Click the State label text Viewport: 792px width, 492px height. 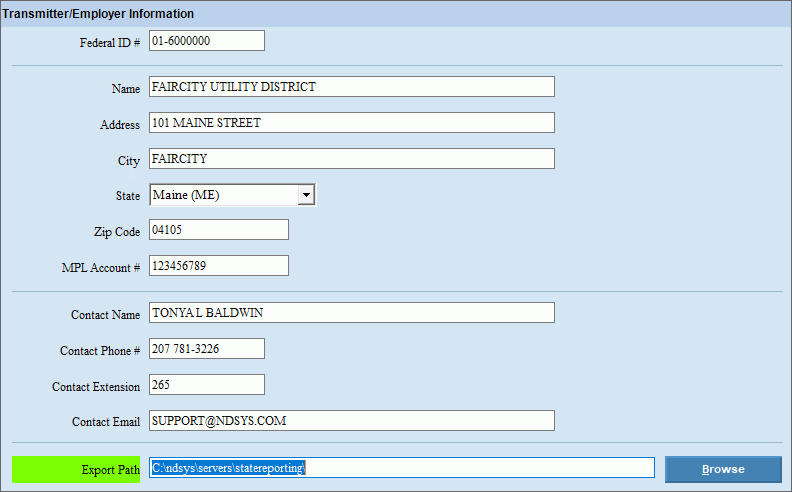point(127,196)
